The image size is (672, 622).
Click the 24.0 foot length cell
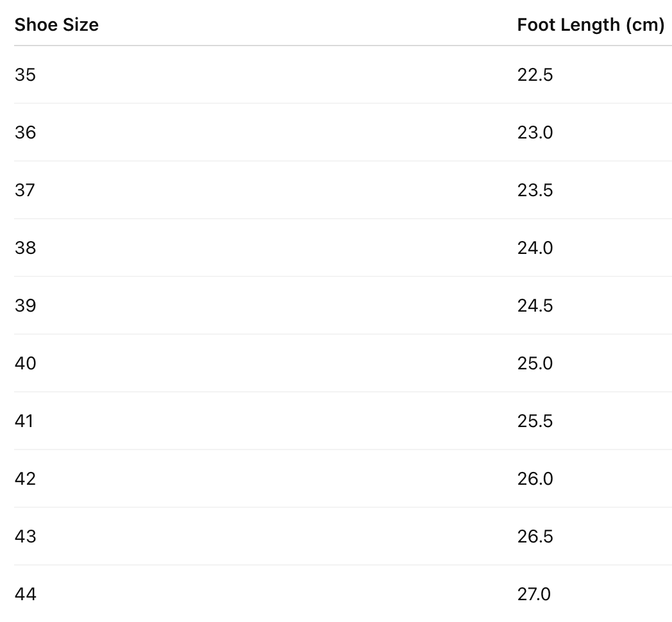pos(535,248)
